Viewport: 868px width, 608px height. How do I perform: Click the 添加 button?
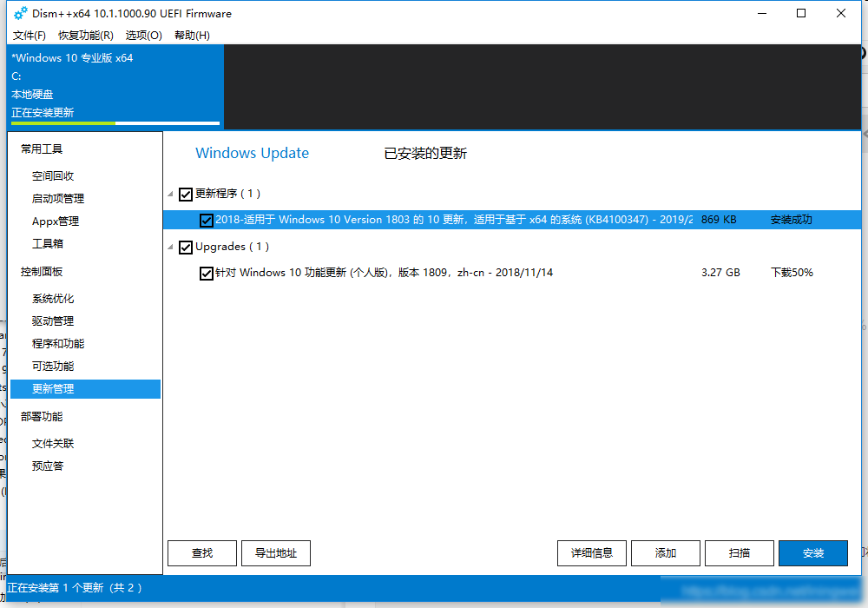click(x=666, y=553)
